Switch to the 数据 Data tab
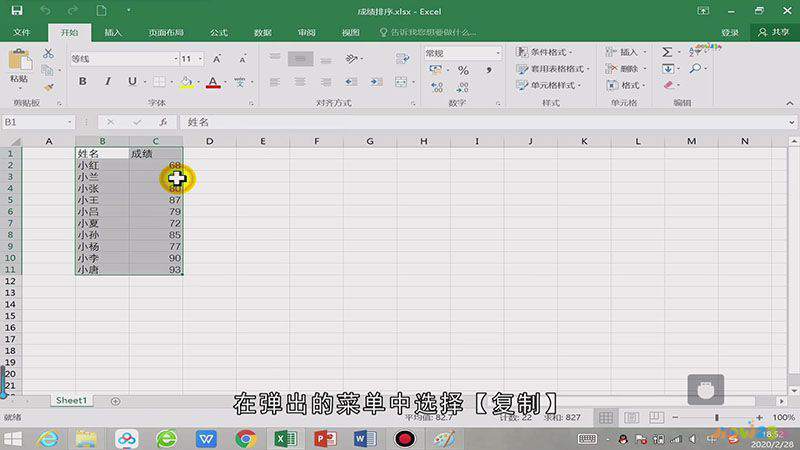 [x=263, y=32]
